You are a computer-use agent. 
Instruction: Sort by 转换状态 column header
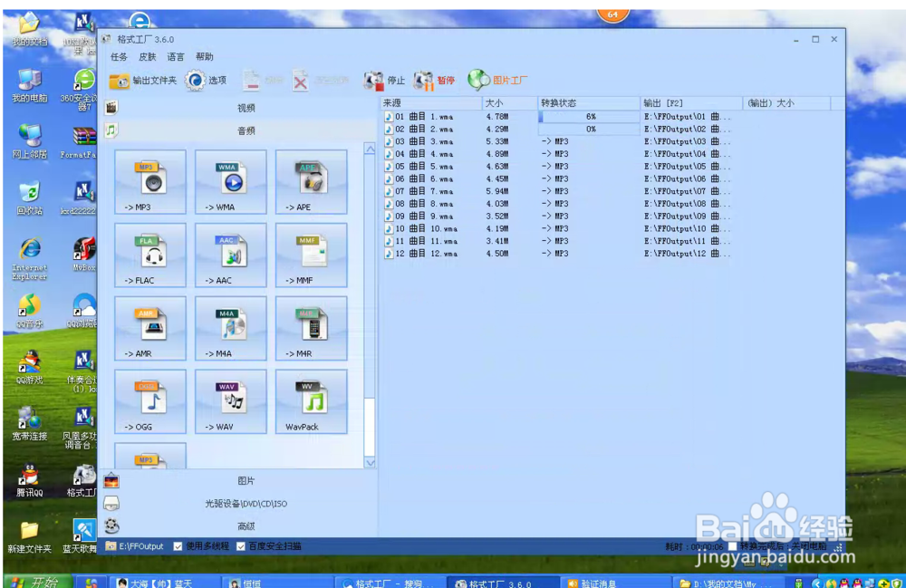pyautogui.click(x=589, y=102)
